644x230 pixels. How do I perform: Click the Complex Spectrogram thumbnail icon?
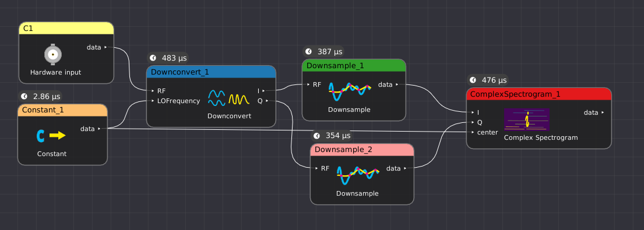pos(526,119)
